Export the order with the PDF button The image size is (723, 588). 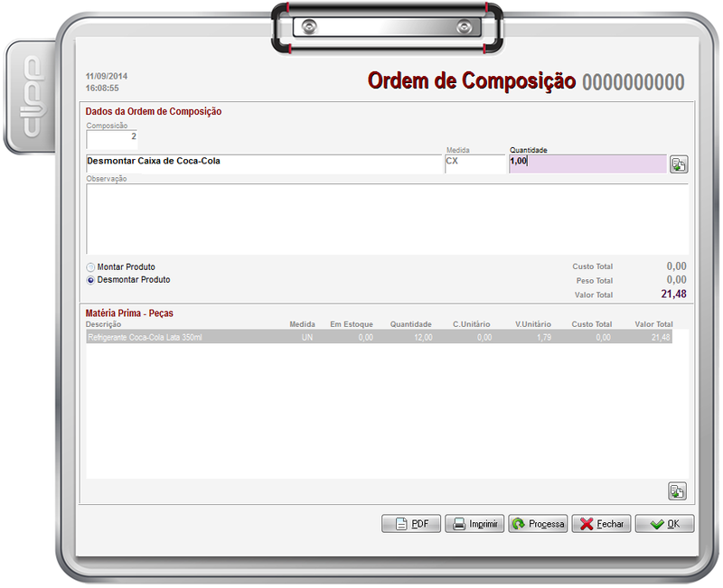pos(411,524)
